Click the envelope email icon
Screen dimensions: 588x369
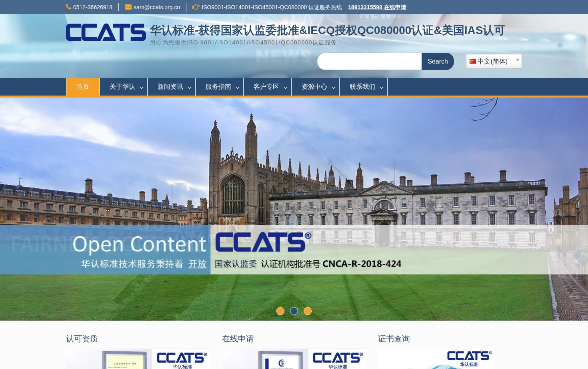[x=128, y=7]
